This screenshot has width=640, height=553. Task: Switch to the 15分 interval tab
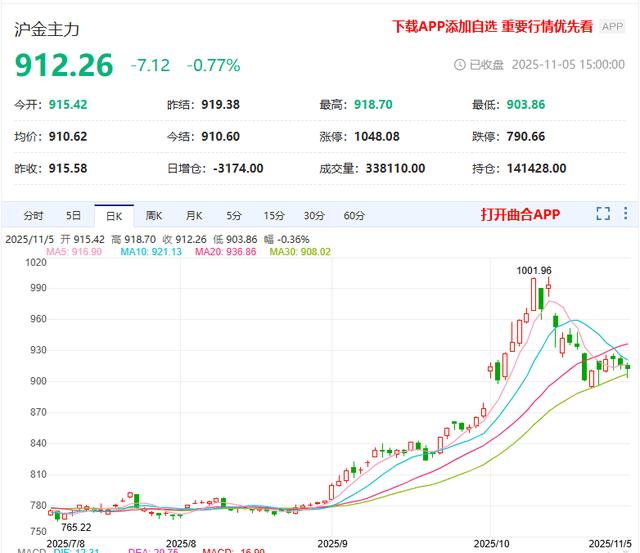coord(273,215)
